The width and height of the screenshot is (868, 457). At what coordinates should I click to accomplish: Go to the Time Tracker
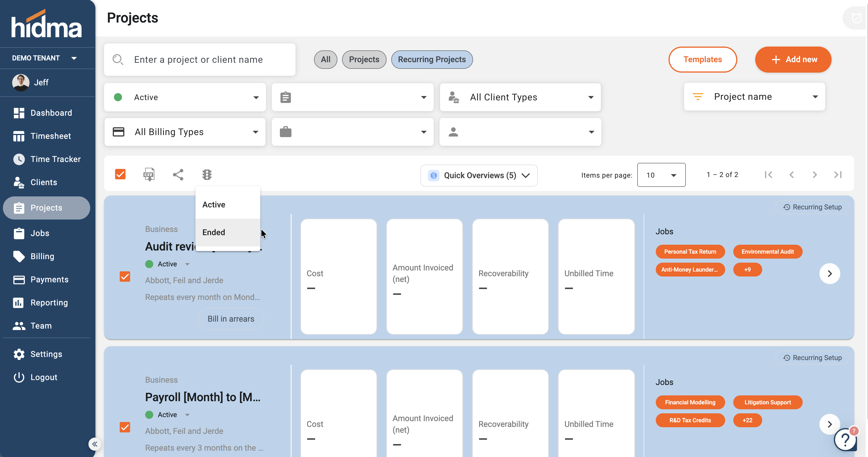click(x=47, y=159)
